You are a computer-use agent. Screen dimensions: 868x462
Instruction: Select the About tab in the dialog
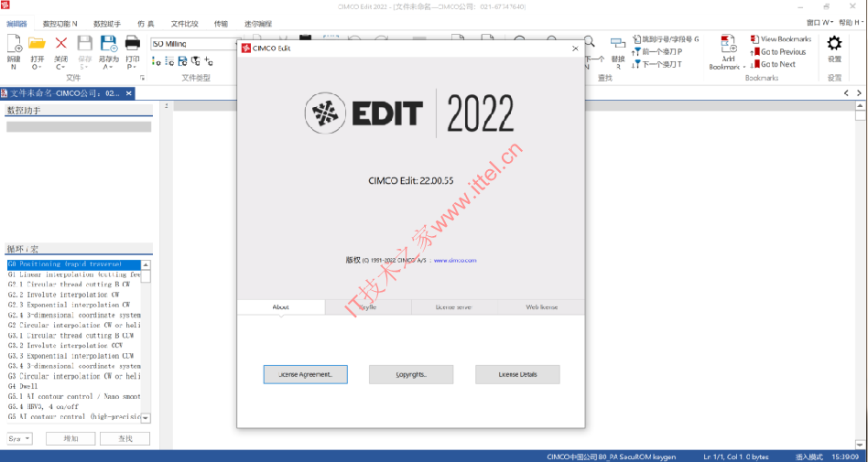pos(281,307)
